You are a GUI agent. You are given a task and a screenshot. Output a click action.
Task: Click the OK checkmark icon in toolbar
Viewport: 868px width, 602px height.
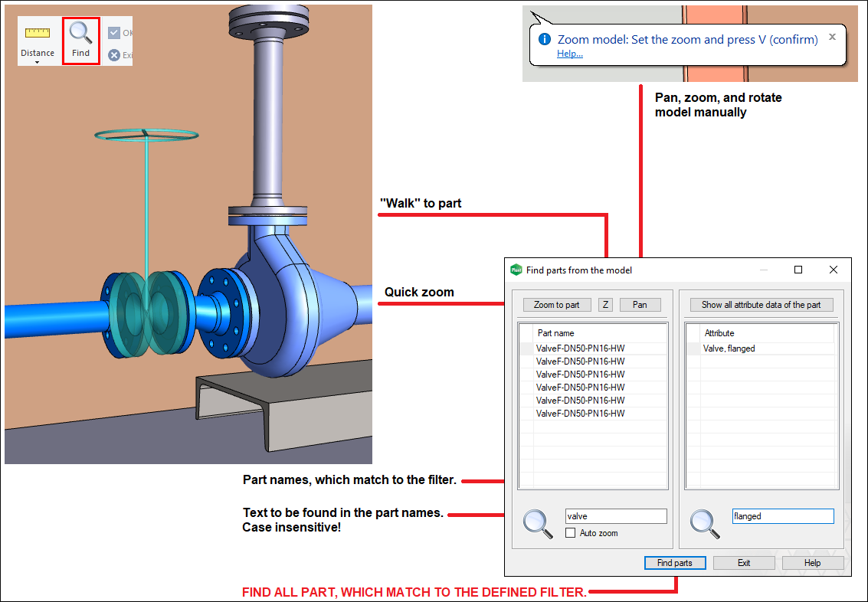[114, 33]
